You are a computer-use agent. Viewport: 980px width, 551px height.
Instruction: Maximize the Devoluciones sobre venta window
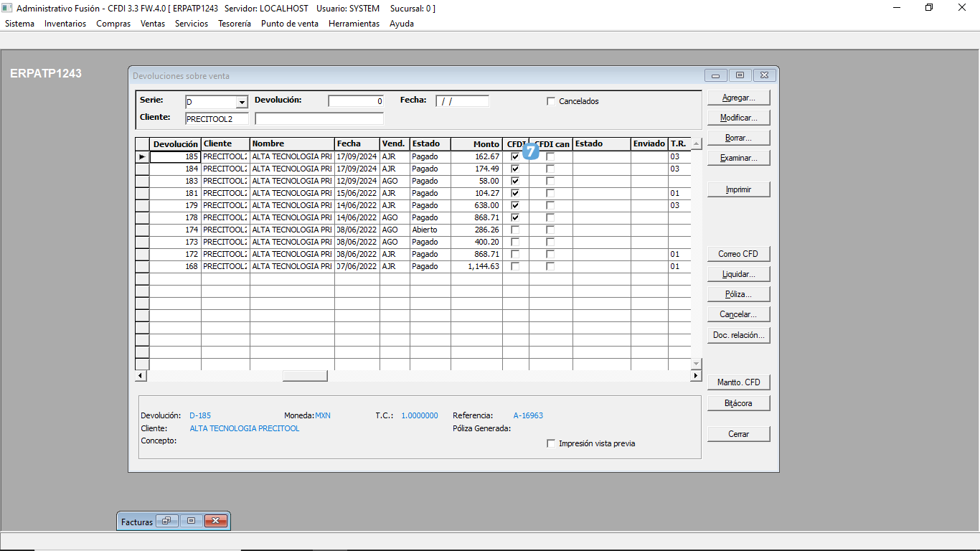(x=740, y=75)
